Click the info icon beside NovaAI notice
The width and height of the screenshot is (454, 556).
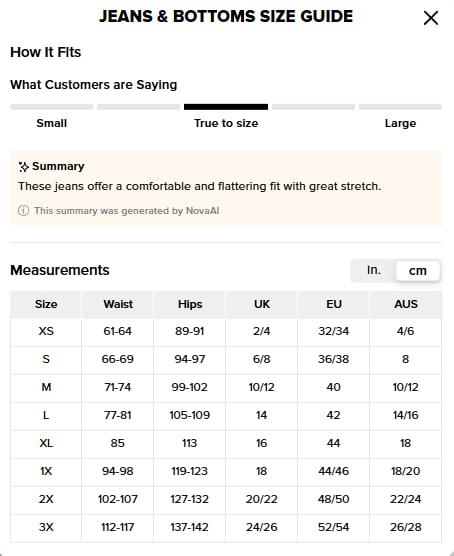[x=23, y=211]
